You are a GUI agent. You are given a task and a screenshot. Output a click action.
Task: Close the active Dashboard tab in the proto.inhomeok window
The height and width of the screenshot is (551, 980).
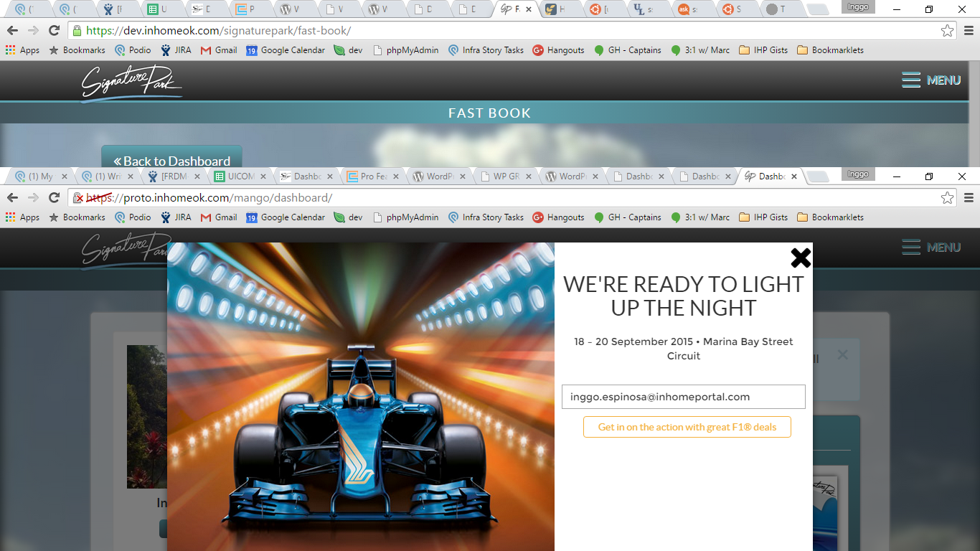tap(794, 176)
